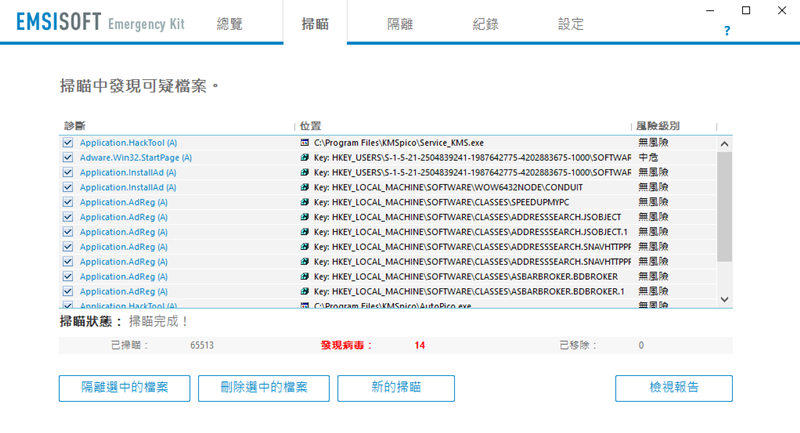This screenshot has width=800, height=433.
Task: Click registry icon beside ADDRESSSEARCH.JSOBJECT.1 key
Action: click(305, 232)
